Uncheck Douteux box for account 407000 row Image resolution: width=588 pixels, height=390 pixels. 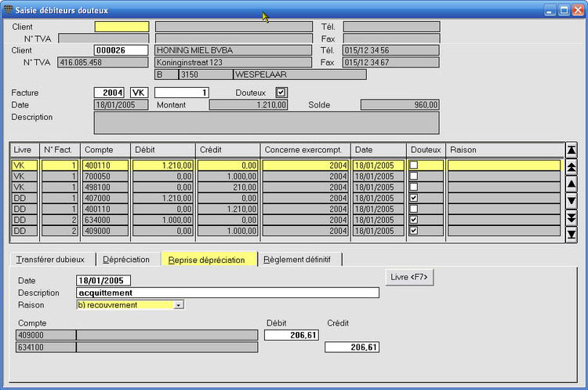414,198
